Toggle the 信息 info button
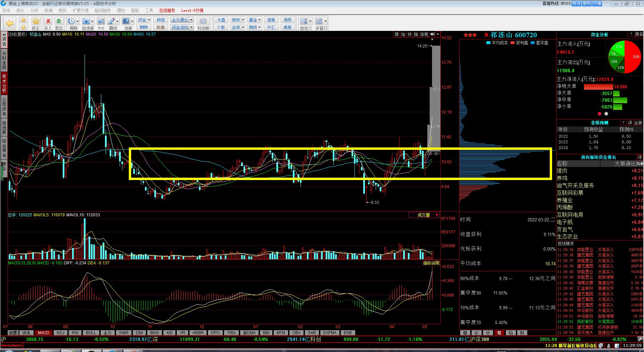 [x=424, y=34]
